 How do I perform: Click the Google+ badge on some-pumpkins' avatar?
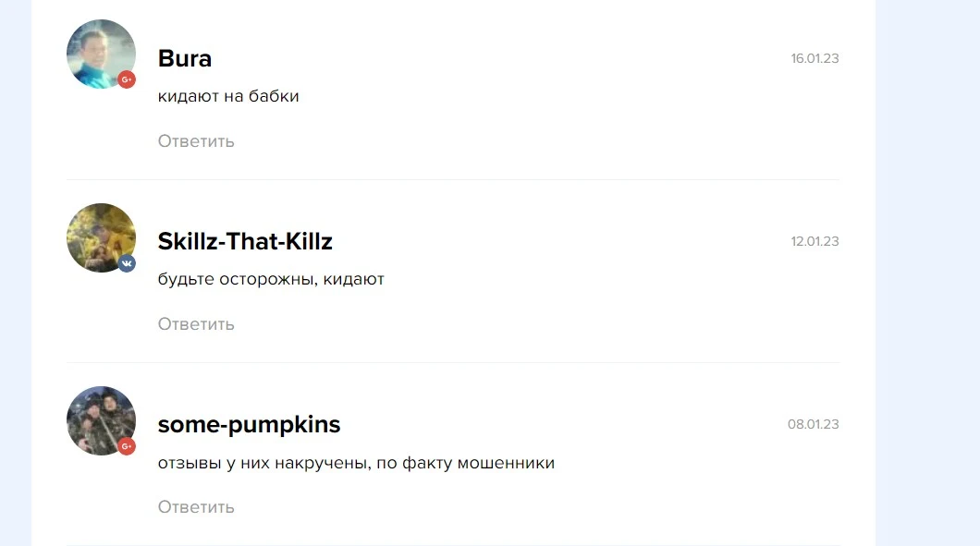(x=127, y=446)
